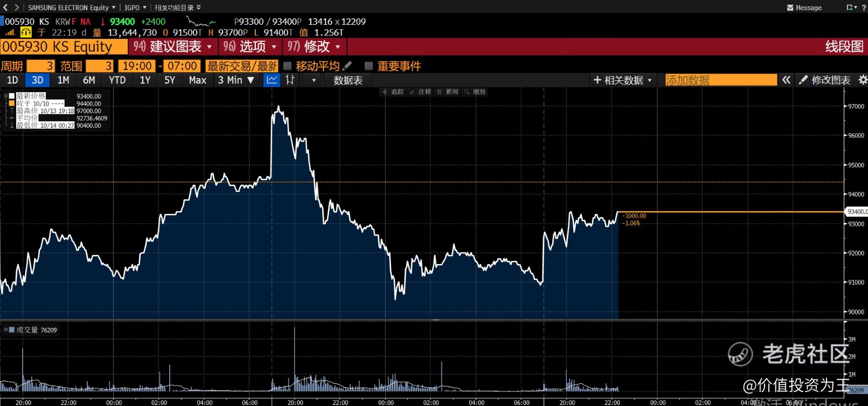
Task: Open the chart type dropdown arrow
Action: pyautogui.click(x=314, y=80)
